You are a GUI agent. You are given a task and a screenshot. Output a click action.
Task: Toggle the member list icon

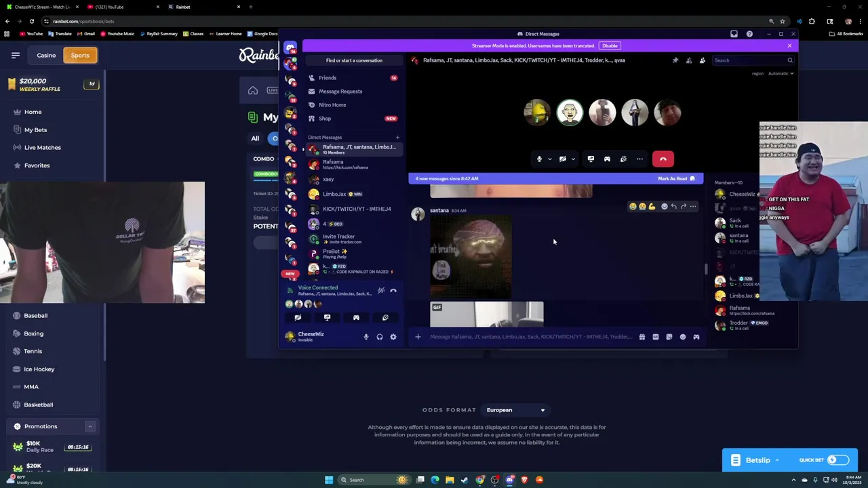(x=703, y=60)
